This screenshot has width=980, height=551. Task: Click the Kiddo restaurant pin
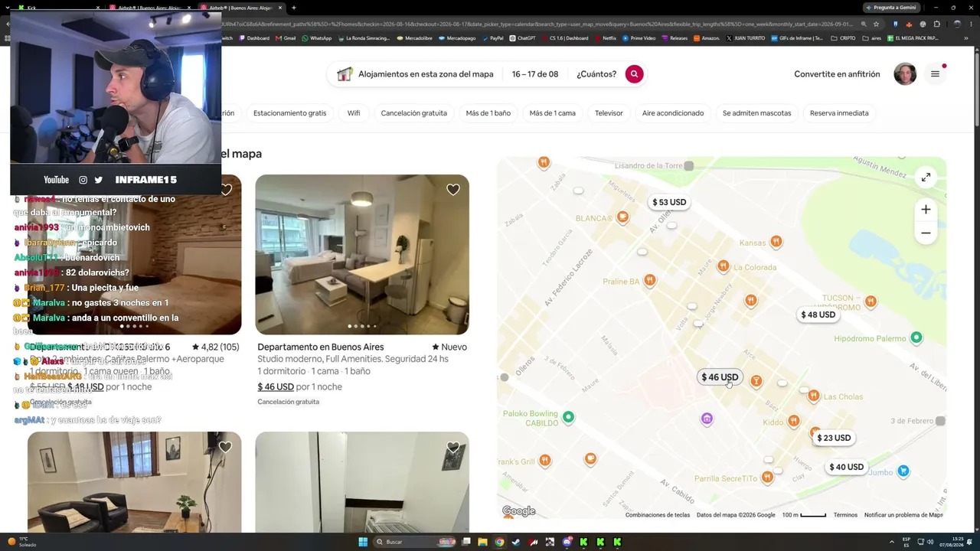(794, 421)
